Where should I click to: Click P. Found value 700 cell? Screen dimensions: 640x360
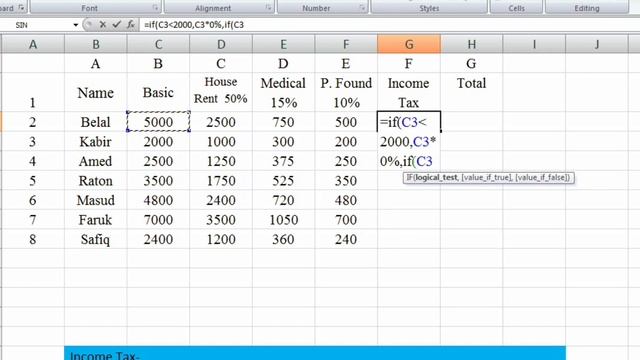[346, 220]
